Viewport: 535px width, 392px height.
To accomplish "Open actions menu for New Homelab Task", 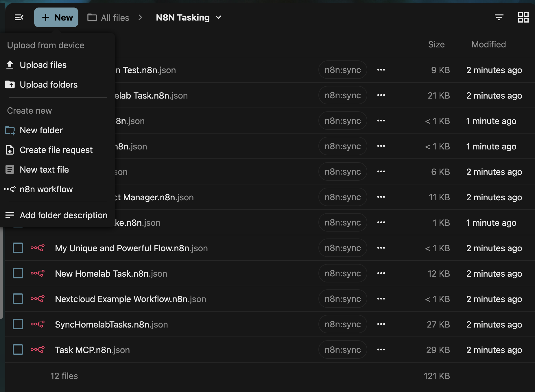I will click(x=381, y=273).
